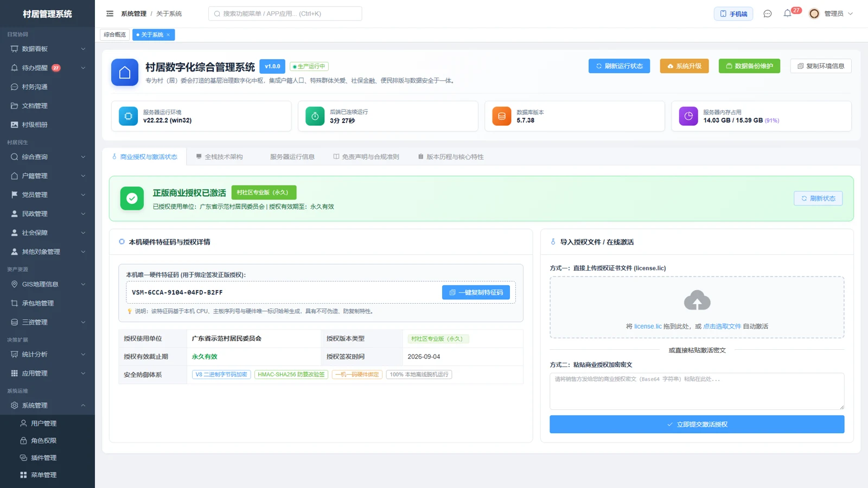
Task: Open 村务沟通 in the sidebar
Action: pos(47,87)
